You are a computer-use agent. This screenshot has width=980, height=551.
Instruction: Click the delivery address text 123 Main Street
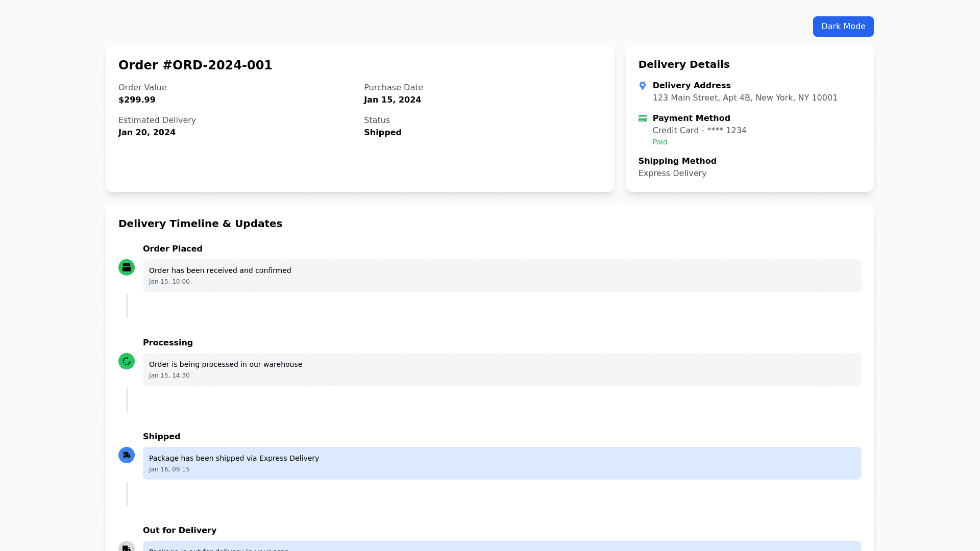(x=745, y=98)
